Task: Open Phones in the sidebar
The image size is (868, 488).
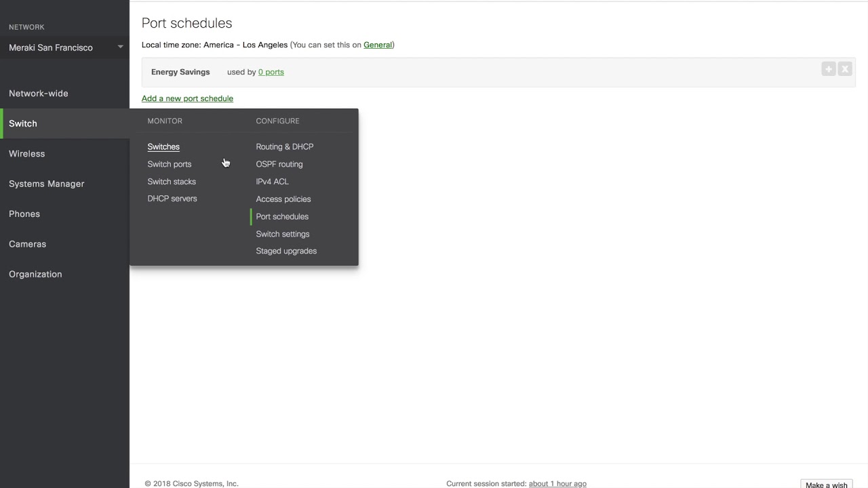Action: pyautogui.click(x=24, y=214)
